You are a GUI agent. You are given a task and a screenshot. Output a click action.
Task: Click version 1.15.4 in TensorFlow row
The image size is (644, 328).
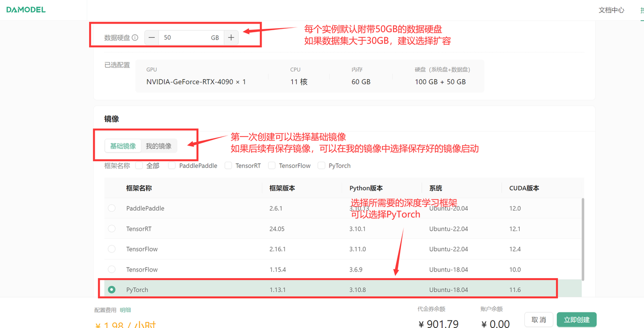point(278,270)
